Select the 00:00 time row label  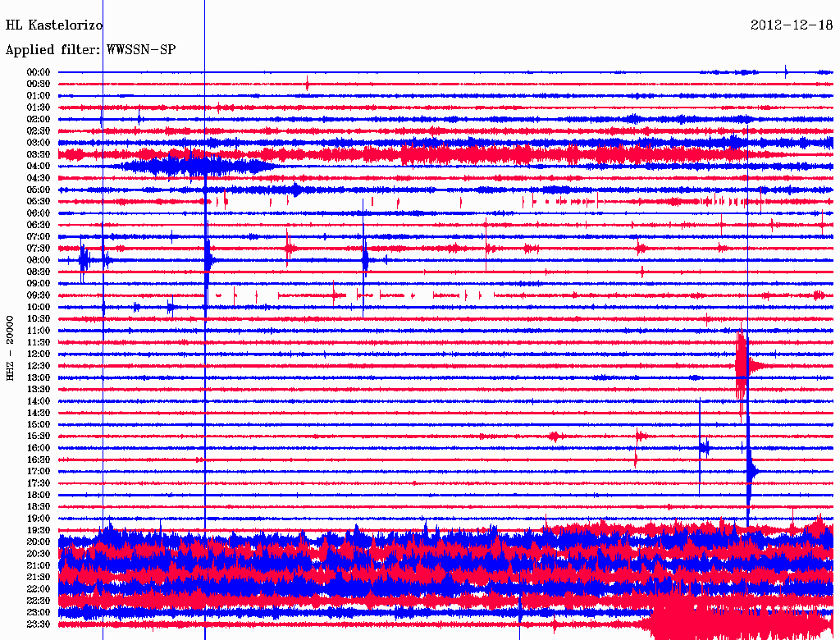pyautogui.click(x=39, y=72)
